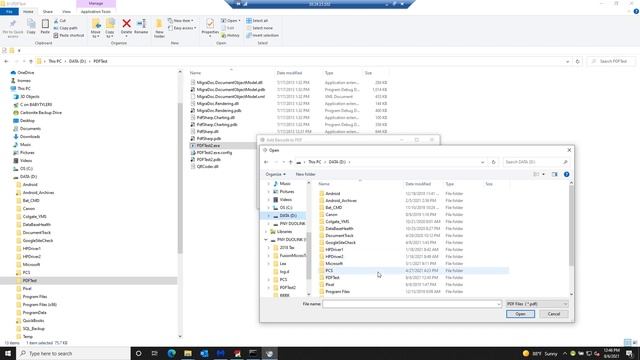Click the Open button in the dialog
The height and width of the screenshot is (360, 640).
(x=520, y=314)
